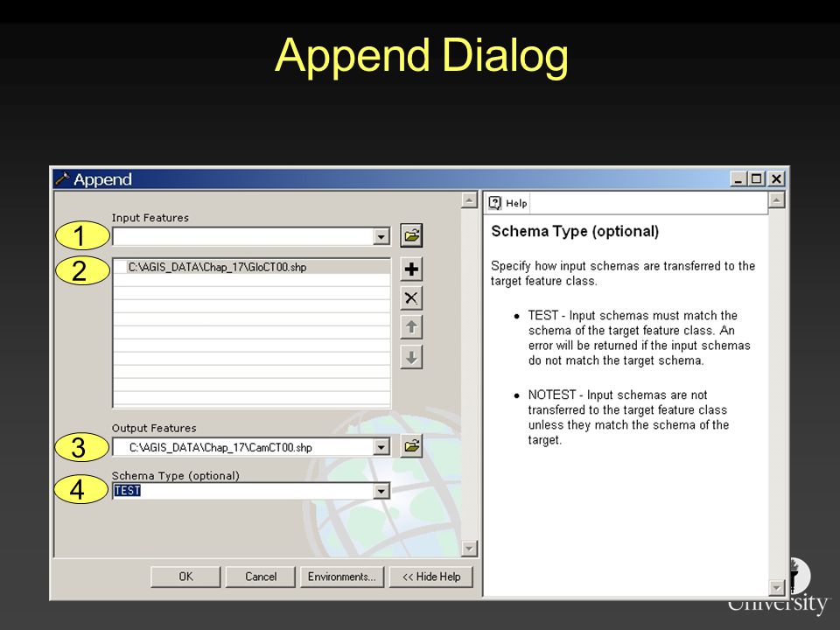Click the OK button
This screenshot has width=840, height=630.
point(185,577)
